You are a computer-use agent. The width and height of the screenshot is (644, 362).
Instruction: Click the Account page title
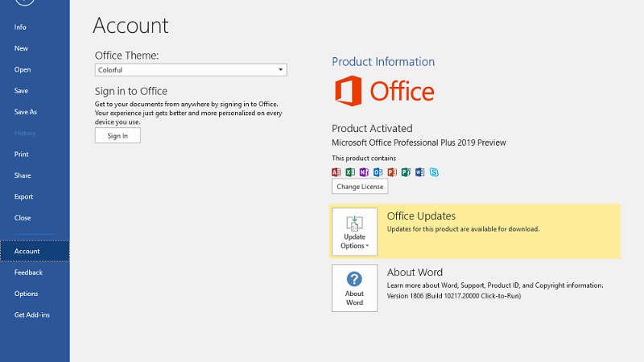point(130,26)
